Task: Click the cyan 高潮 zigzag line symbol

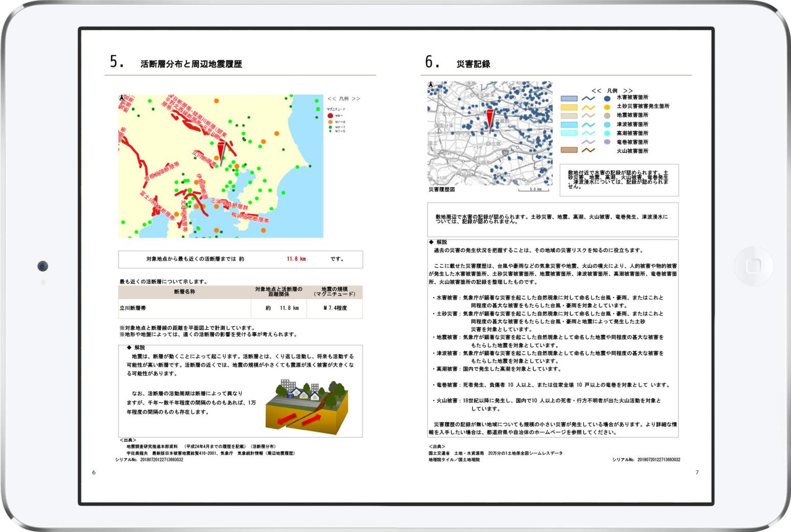Action: pyautogui.click(x=588, y=133)
